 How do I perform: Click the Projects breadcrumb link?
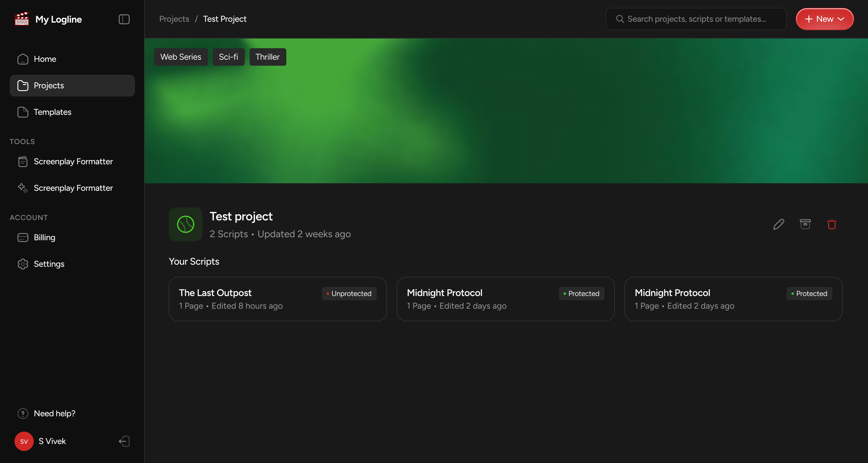point(174,19)
